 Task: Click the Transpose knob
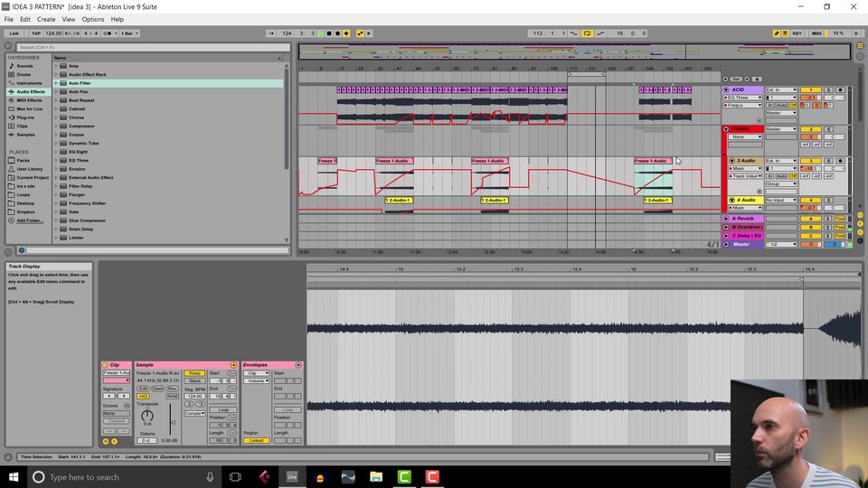click(x=146, y=416)
